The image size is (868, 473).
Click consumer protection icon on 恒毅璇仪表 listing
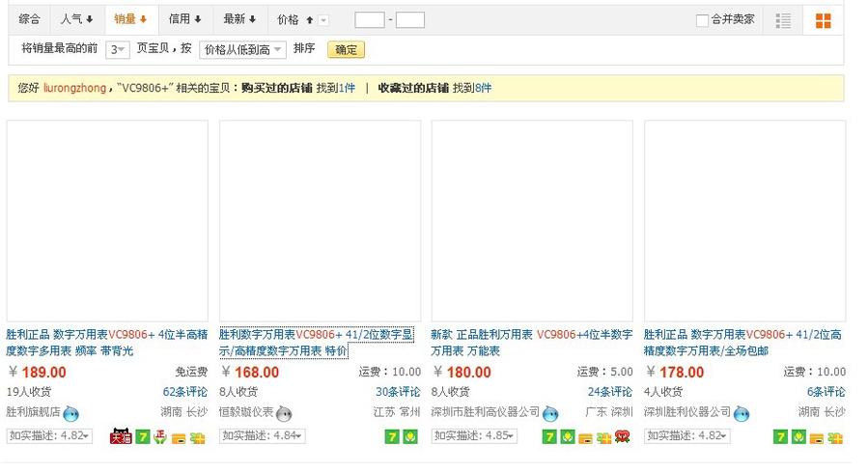[410, 437]
